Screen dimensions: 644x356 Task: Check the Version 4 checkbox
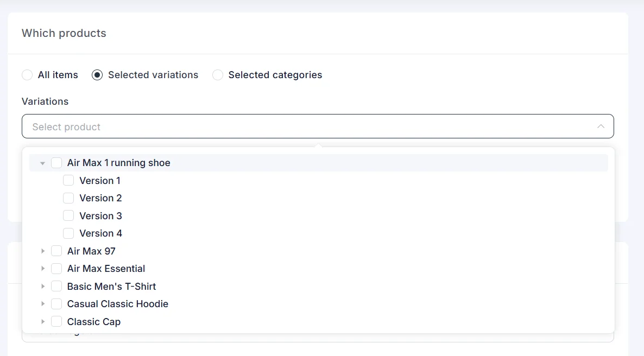point(68,234)
